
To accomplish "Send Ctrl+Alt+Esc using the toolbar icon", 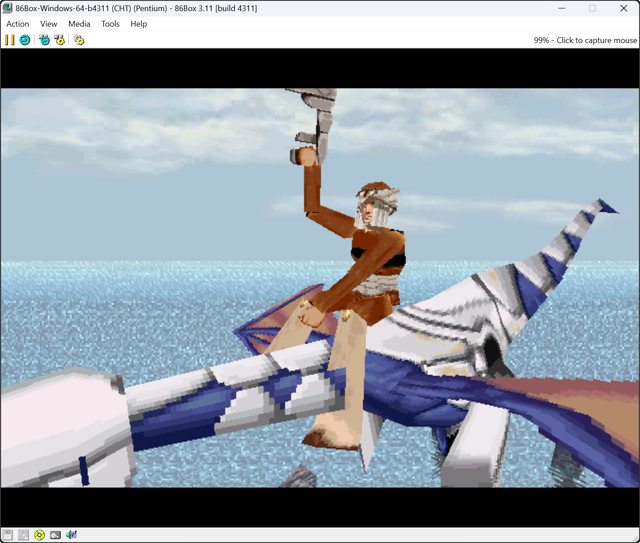I will coord(59,40).
